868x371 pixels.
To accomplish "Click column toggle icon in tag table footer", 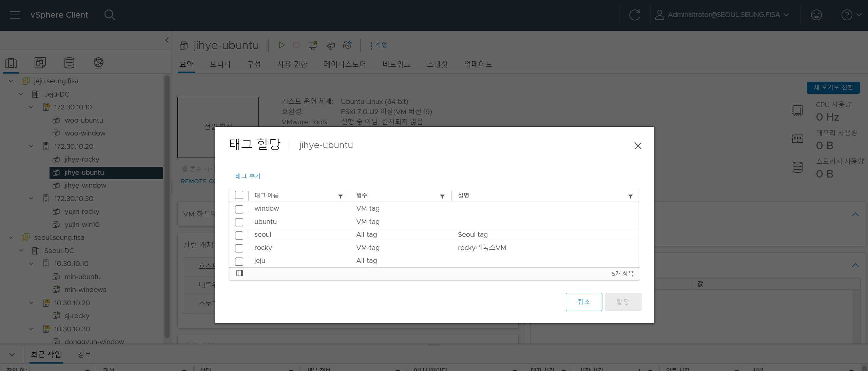I will tap(240, 273).
